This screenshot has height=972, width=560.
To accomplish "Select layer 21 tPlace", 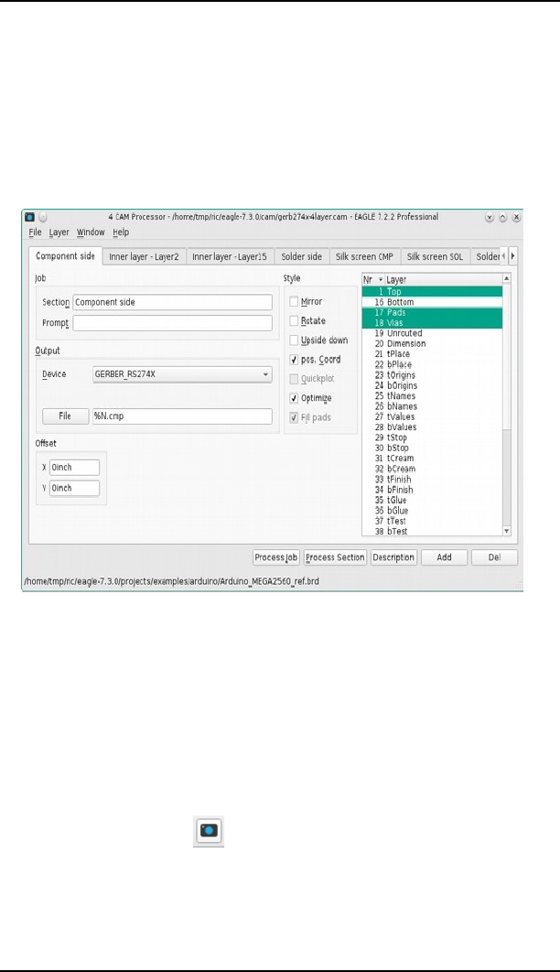I will pyautogui.click(x=433, y=354).
